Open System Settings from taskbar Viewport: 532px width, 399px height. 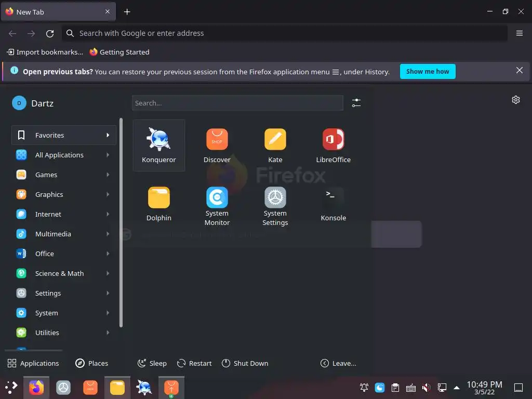point(63,388)
